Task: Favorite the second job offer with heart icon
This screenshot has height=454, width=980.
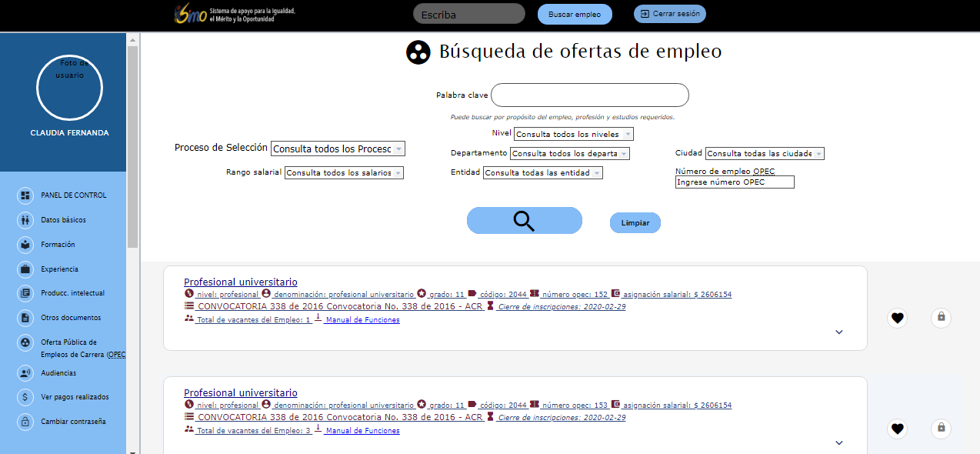Action: (897, 429)
